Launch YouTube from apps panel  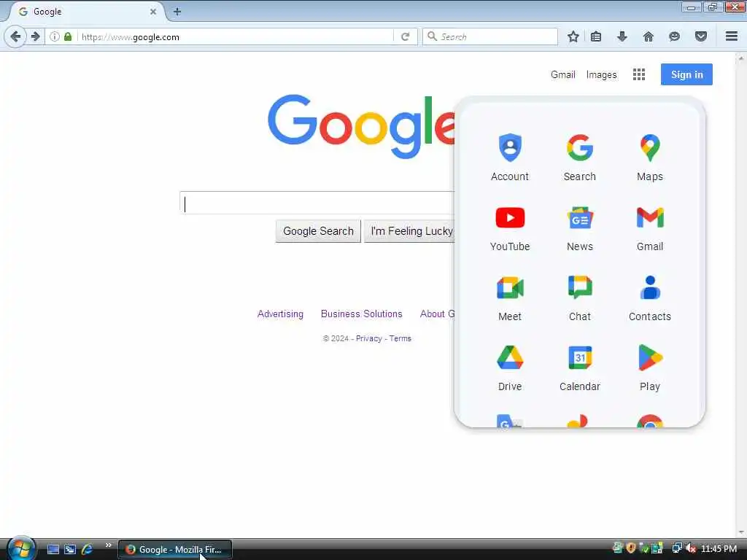[510, 227]
